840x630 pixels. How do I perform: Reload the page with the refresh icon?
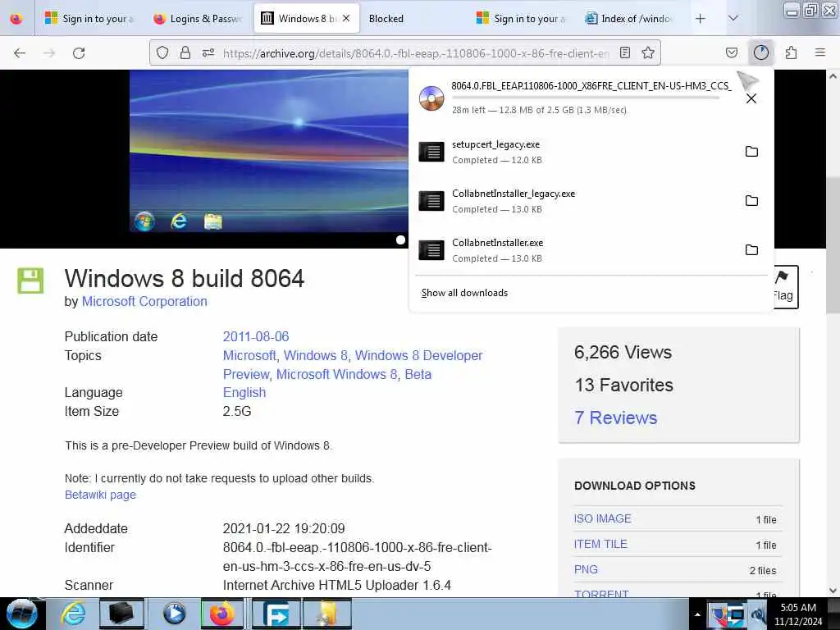pos(79,53)
